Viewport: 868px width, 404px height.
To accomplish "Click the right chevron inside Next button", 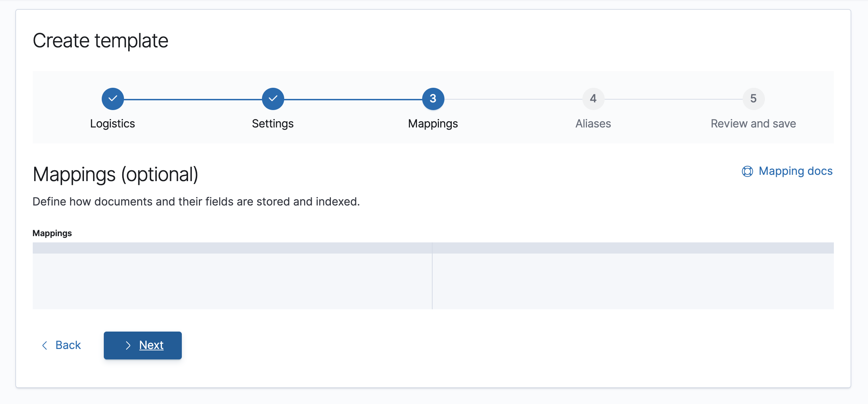I will click(x=128, y=345).
